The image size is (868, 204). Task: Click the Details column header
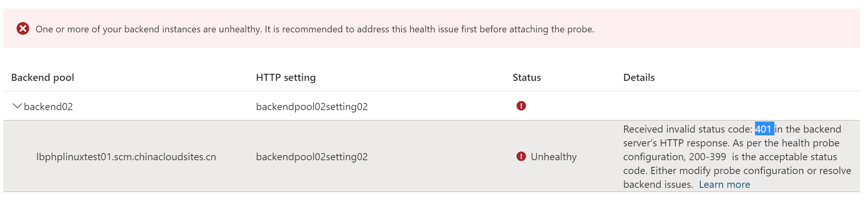(639, 77)
